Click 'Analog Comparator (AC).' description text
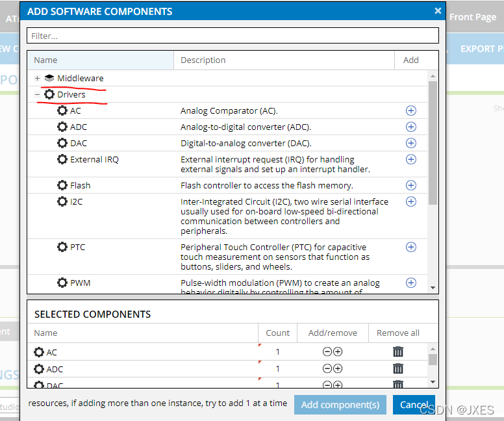 tap(229, 110)
